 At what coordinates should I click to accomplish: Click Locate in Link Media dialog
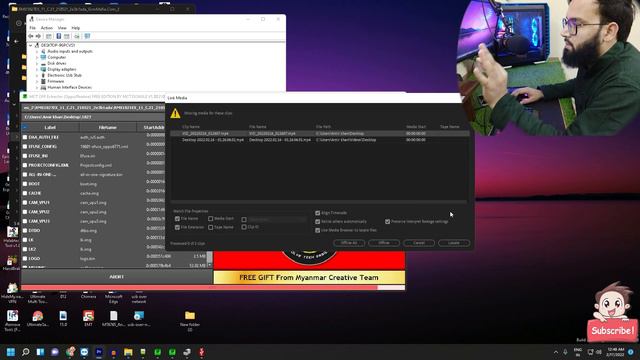pos(454,243)
